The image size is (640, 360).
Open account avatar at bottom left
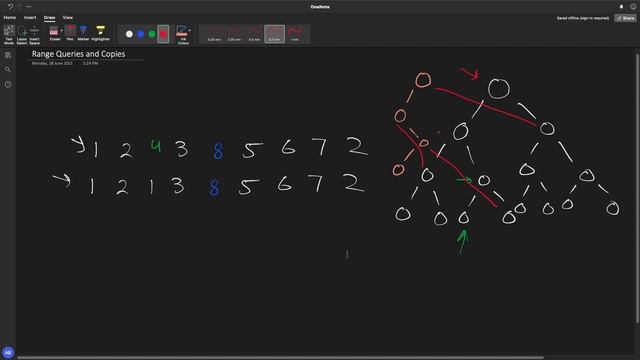click(x=8, y=352)
